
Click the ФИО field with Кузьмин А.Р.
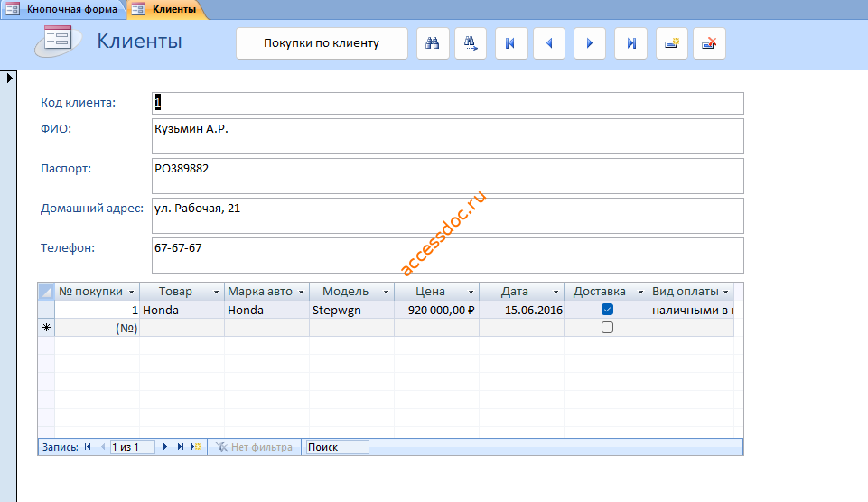448,136
